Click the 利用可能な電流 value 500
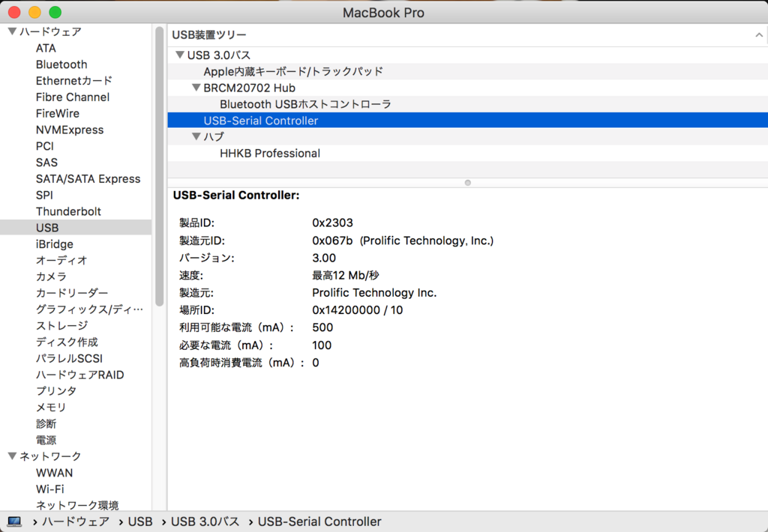The width and height of the screenshot is (768, 532). 322,327
